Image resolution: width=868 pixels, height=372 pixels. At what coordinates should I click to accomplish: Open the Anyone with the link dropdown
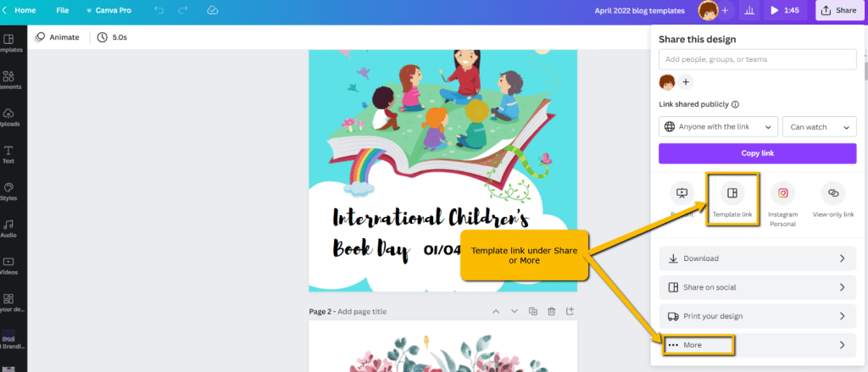pyautogui.click(x=719, y=127)
